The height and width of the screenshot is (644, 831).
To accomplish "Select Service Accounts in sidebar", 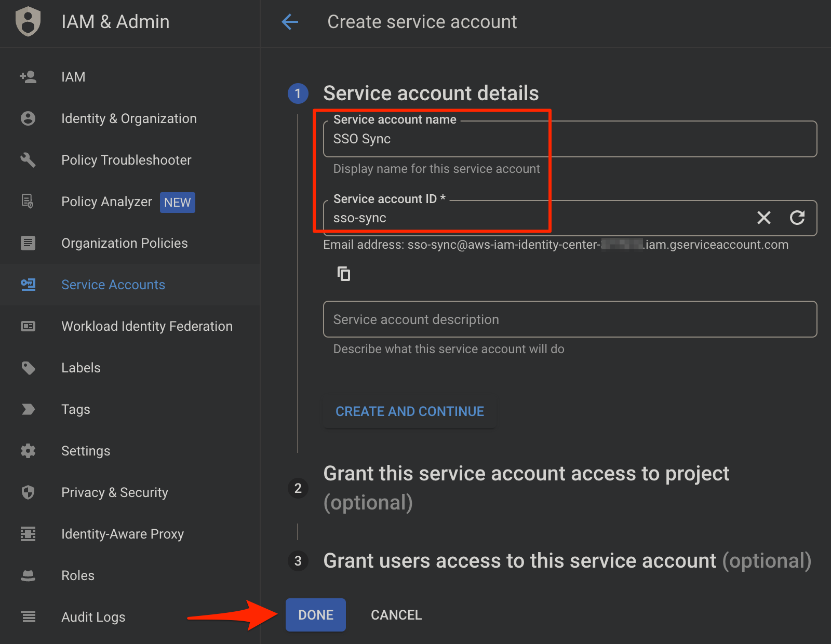I will tap(130, 285).
